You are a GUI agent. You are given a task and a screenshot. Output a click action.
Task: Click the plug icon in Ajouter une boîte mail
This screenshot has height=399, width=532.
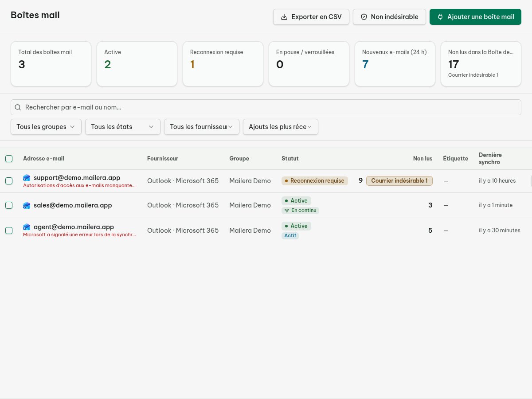[440, 17]
